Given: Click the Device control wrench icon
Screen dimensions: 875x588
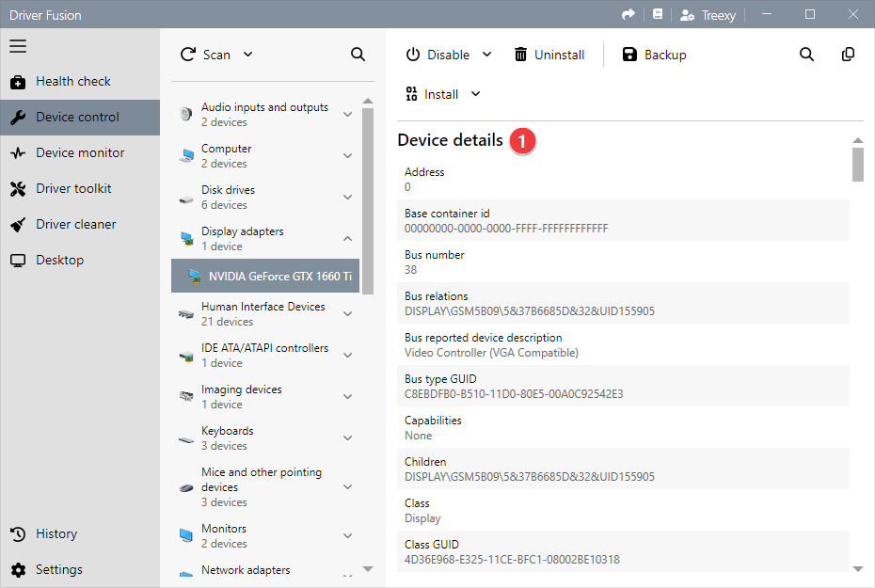Looking at the screenshot, I should pos(18,118).
